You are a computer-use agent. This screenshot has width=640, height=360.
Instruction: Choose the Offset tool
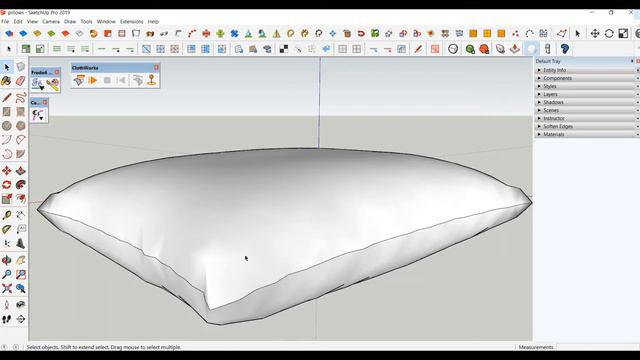click(x=20, y=199)
